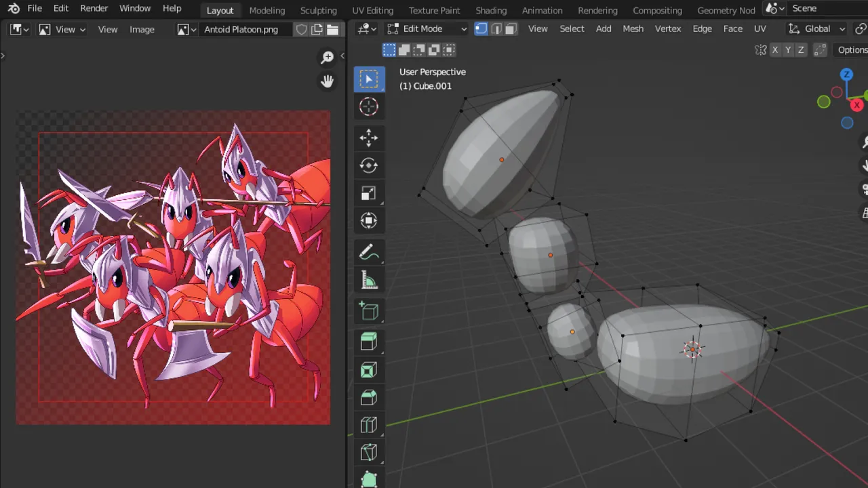Open the Edit menu
868x488 pixels.
click(61, 9)
